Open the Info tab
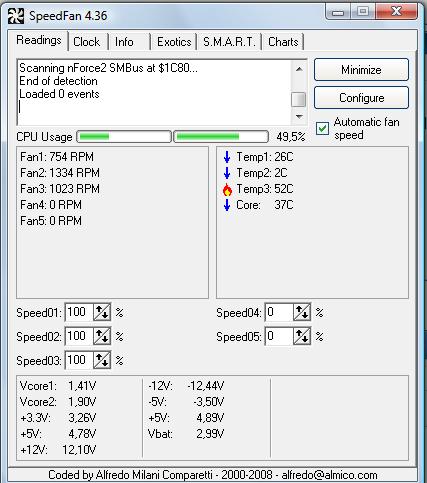The image size is (427, 483). [x=124, y=42]
